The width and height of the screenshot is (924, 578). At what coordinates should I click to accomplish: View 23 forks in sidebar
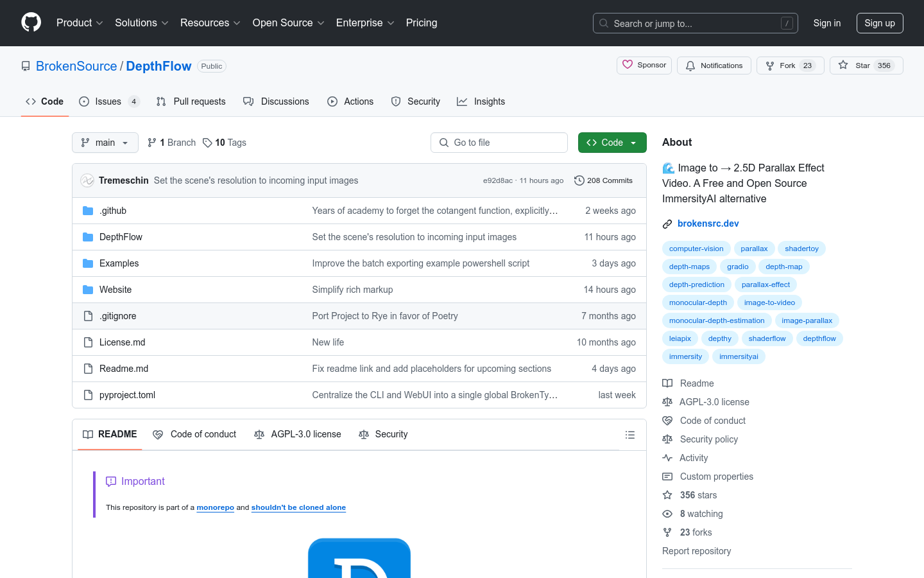click(687, 532)
